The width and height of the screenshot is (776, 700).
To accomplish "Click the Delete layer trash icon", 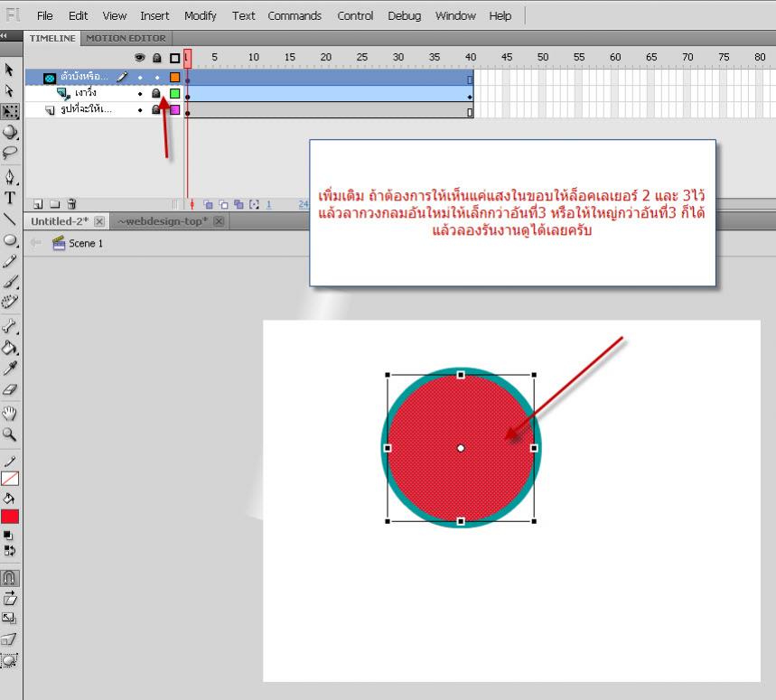I will point(72,205).
